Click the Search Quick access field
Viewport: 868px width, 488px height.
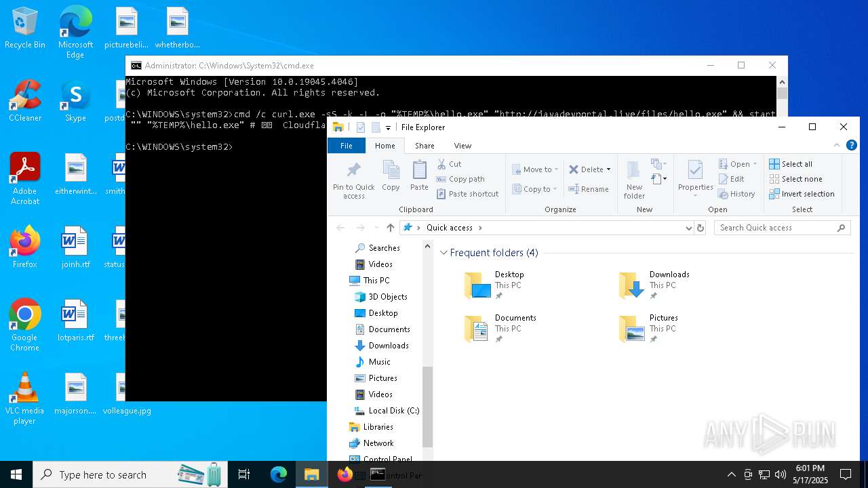tap(782, 228)
